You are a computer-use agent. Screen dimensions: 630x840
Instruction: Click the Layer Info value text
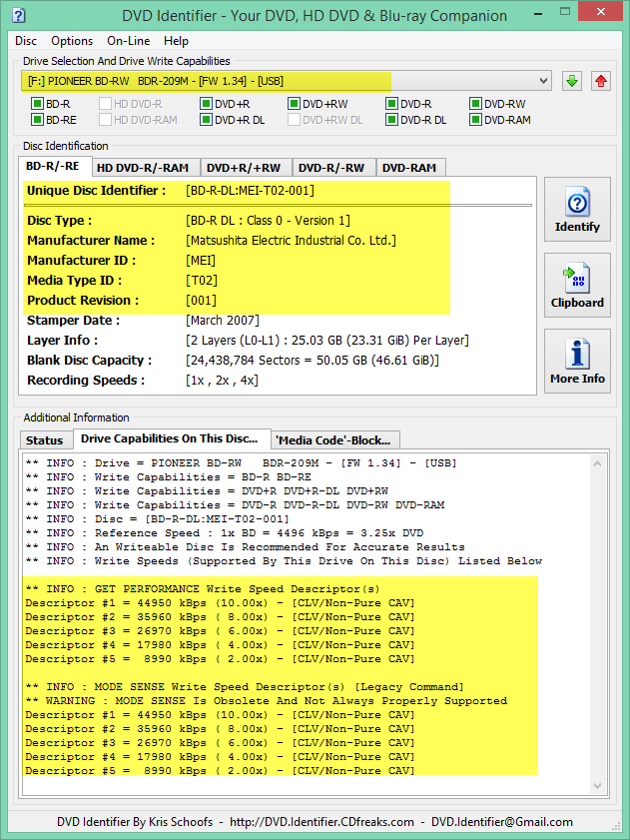click(327, 341)
